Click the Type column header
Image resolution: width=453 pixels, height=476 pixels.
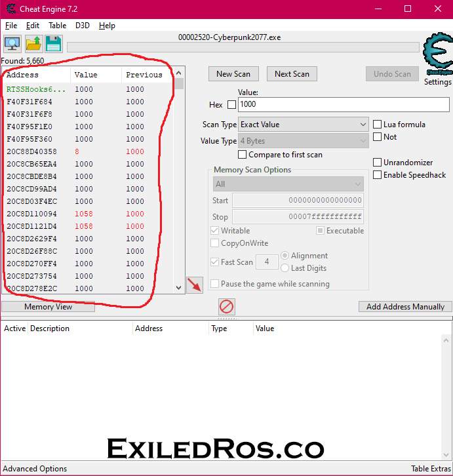231,328
